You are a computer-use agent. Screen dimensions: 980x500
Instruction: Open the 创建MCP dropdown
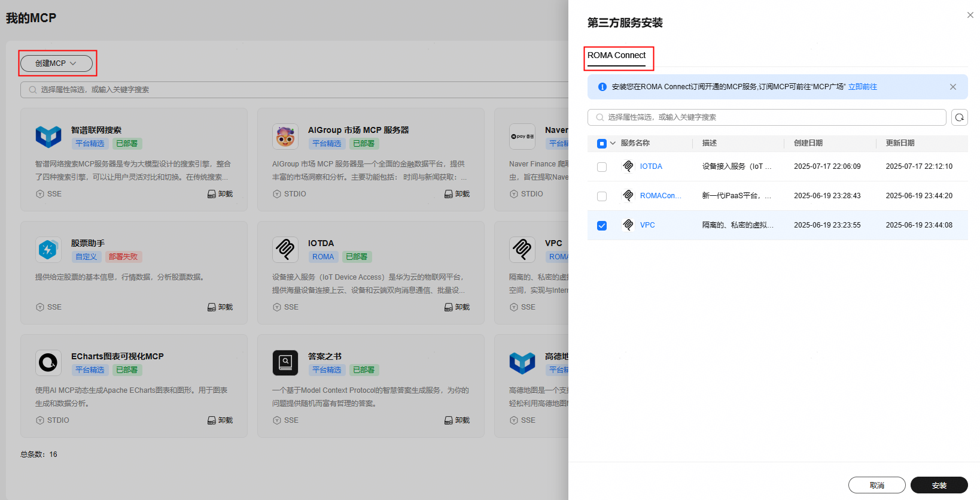[x=56, y=63]
